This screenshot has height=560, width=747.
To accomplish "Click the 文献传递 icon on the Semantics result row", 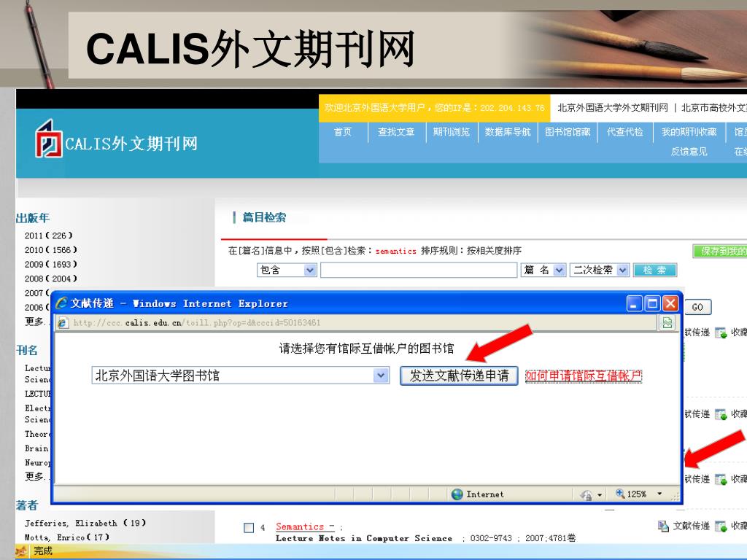I will point(663,526).
